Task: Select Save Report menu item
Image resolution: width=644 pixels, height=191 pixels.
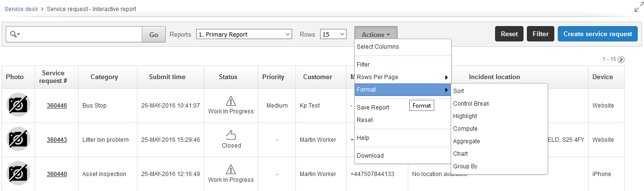Action: pos(403,108)
